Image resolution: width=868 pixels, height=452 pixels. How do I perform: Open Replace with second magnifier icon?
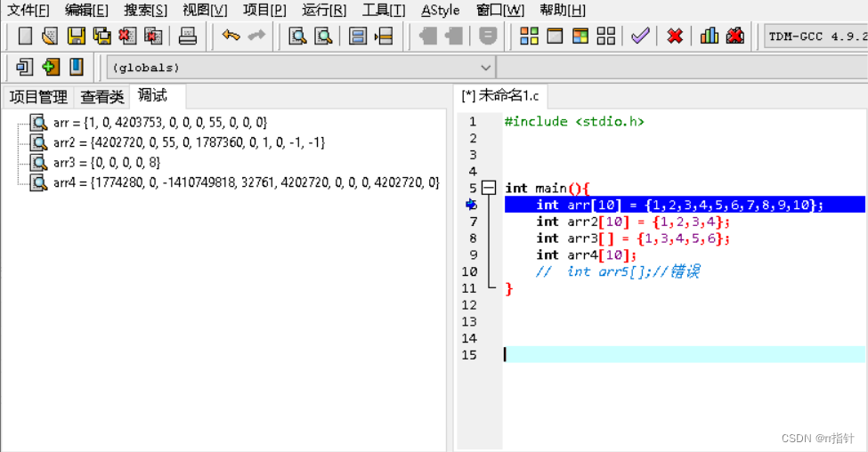pos(323,36)
